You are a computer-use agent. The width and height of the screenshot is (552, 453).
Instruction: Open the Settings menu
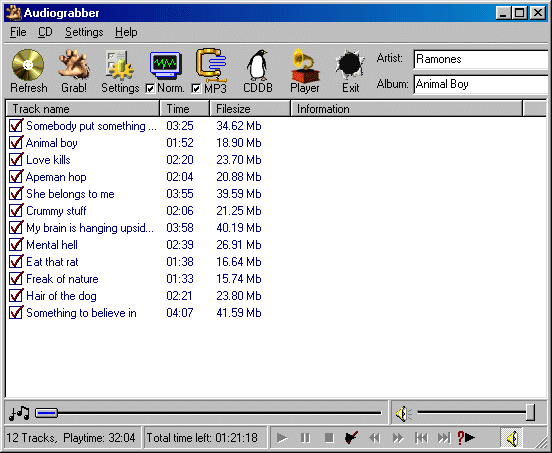pos(84,32)
